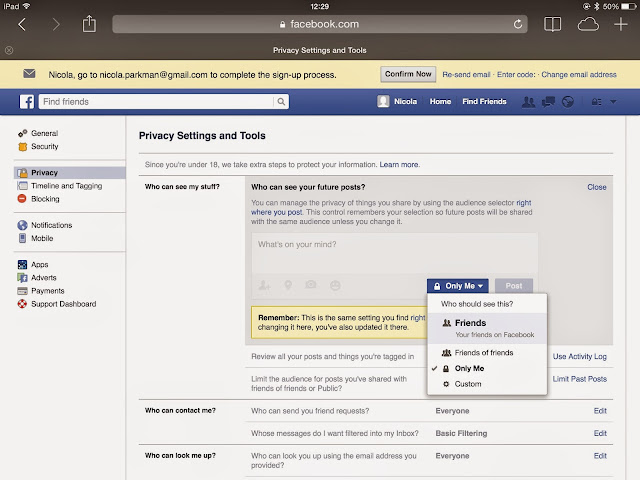
Task: Open Find Friends in header
Action: tap(484, 102)
